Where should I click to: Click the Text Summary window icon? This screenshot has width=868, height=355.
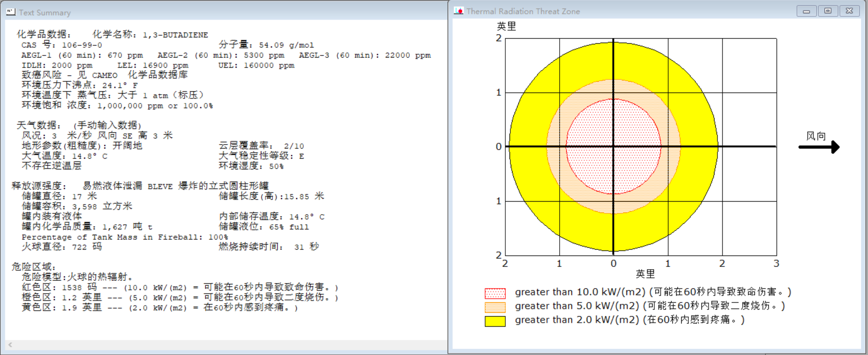click(11, 12)
